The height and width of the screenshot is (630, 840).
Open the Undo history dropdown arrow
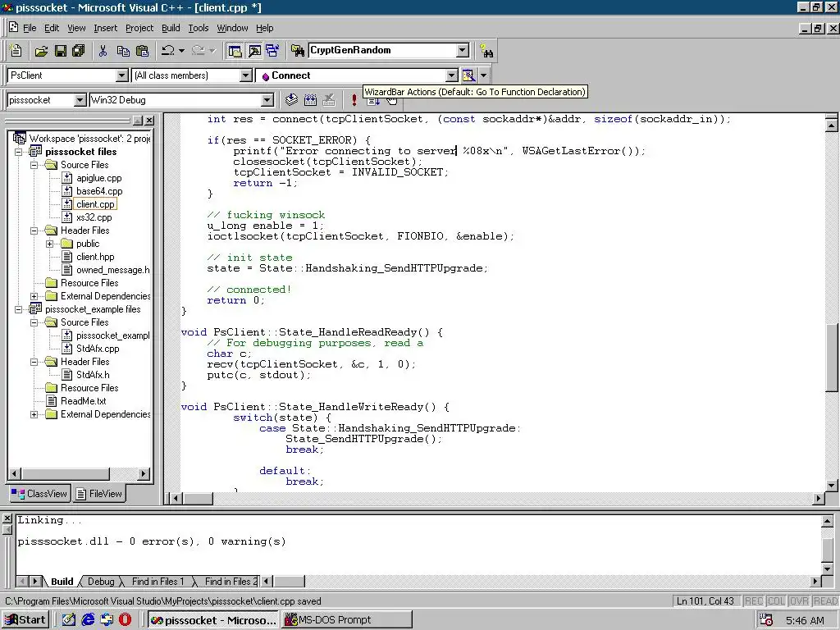click(x=181, y=51)
